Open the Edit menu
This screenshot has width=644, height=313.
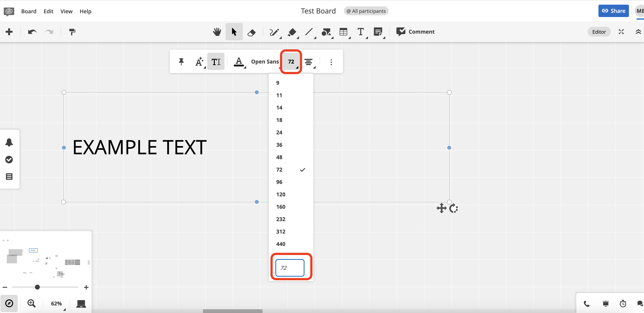[48, 11]
